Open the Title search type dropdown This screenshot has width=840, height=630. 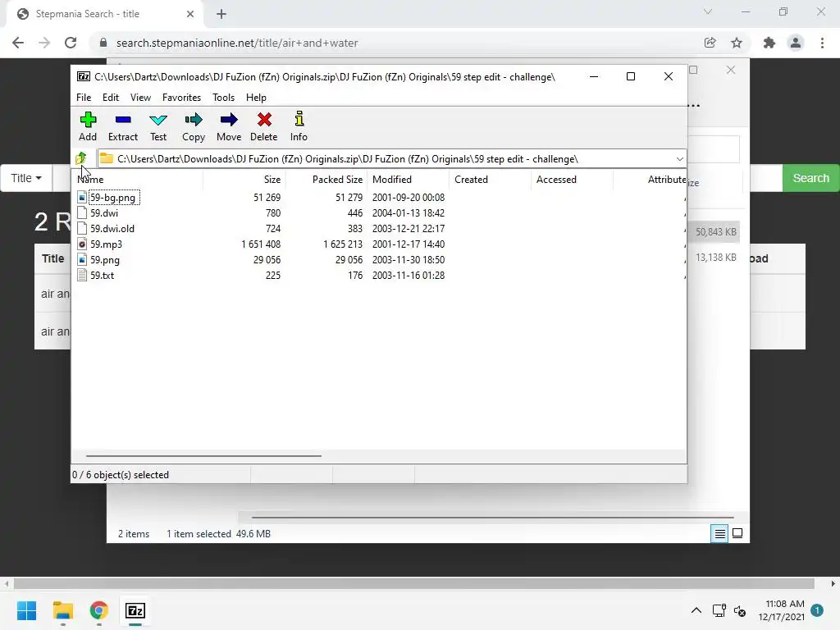[26, 178]
